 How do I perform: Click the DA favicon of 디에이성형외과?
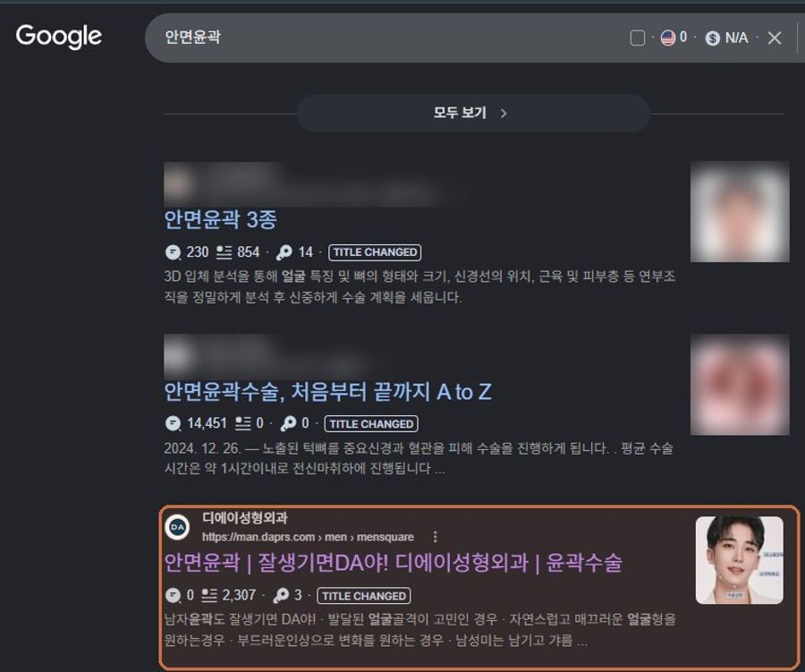pos(177,527)
